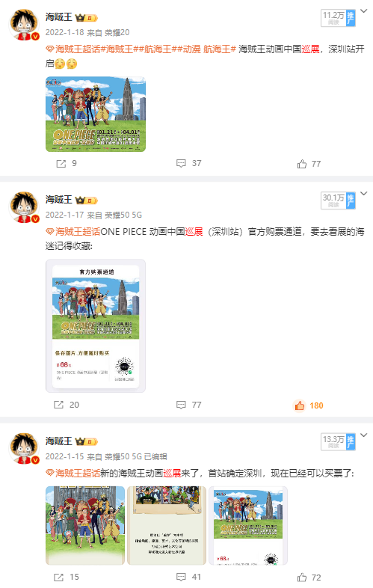Open comments on the 2022-1-18 post
This screenshot has height=588, width=373.
click(x=181, y=164)
